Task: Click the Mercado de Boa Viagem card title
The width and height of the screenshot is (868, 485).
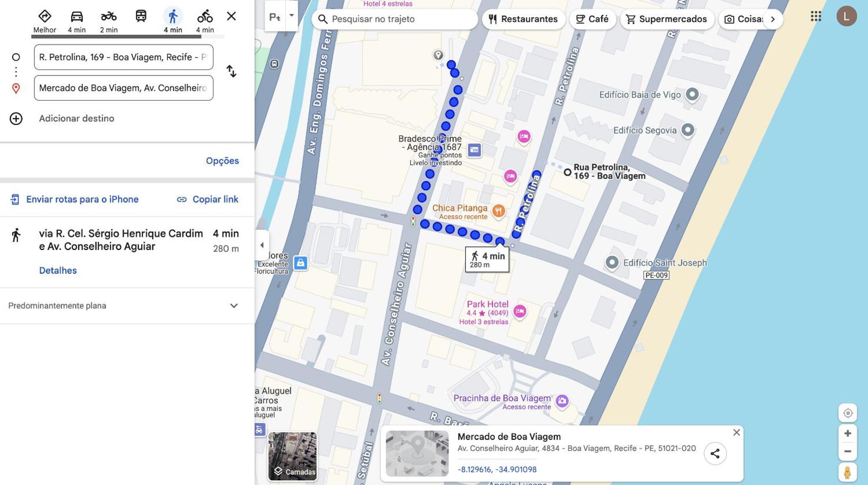Action: (509, 437)
